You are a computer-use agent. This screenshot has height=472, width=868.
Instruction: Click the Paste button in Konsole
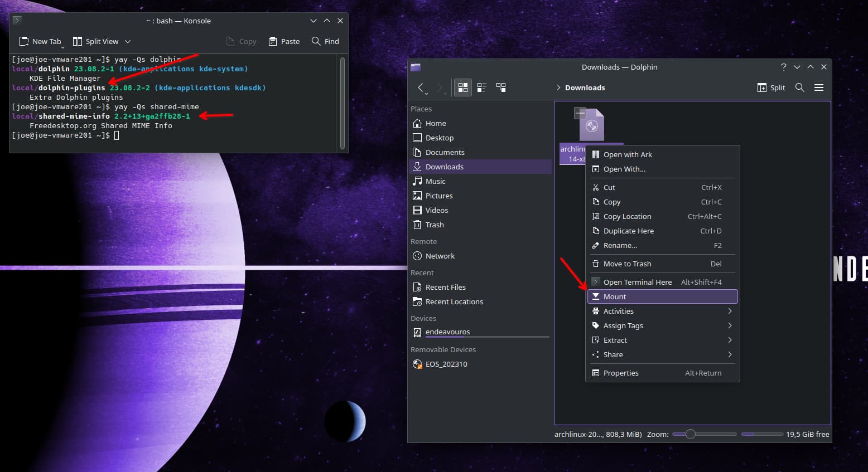(x=284, y=41)
